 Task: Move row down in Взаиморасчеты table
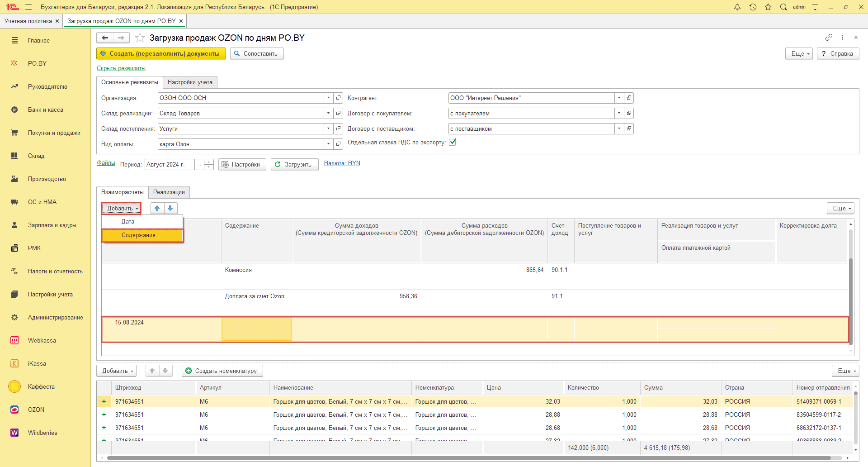pyautogui.click(x=170, y=208)
